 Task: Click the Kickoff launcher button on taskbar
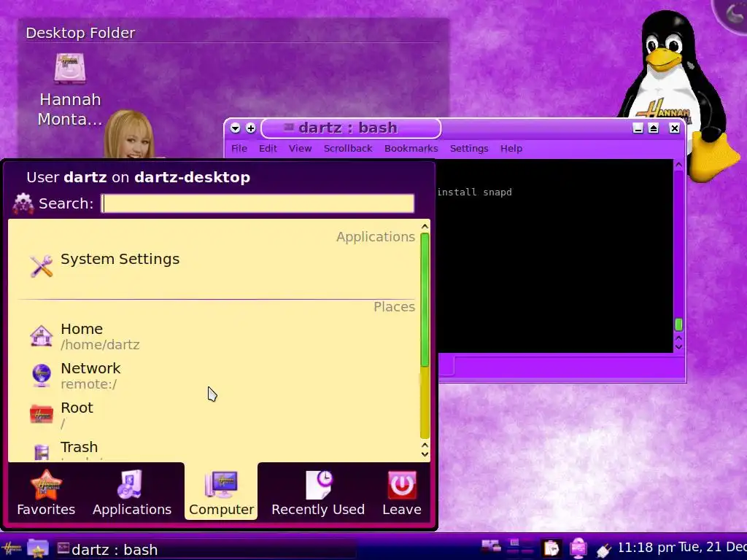click(12, 549)
